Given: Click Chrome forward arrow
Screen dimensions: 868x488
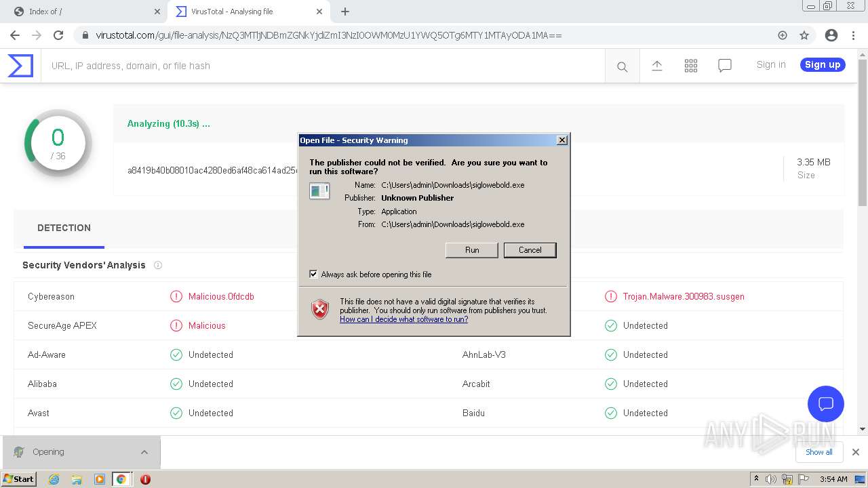Looking at the screenshot, I should (x=37, y=35).
